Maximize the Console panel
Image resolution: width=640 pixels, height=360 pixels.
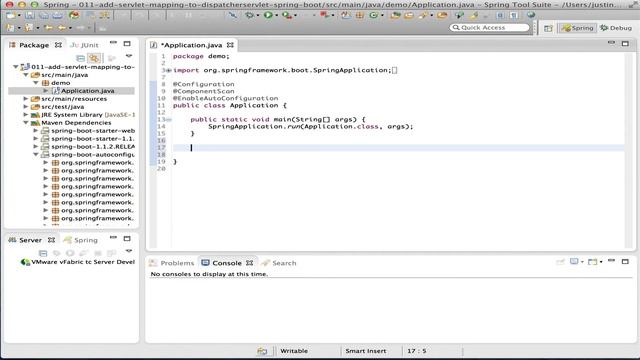coord(625,261)
